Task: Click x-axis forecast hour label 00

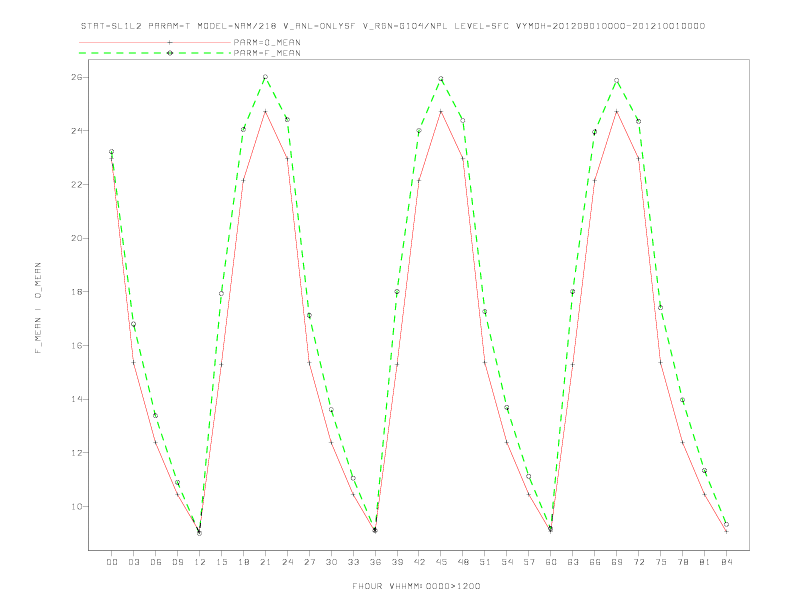Action: [x=112, y=562]
